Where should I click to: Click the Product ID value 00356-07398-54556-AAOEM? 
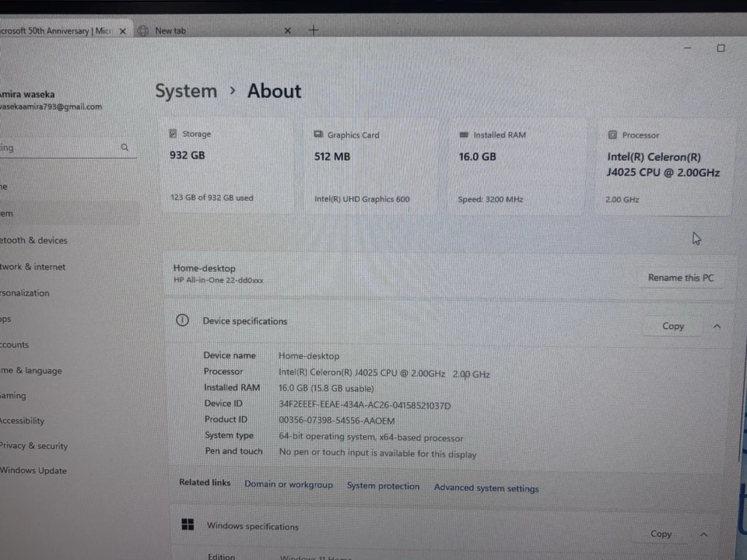[x=336, y=421]
